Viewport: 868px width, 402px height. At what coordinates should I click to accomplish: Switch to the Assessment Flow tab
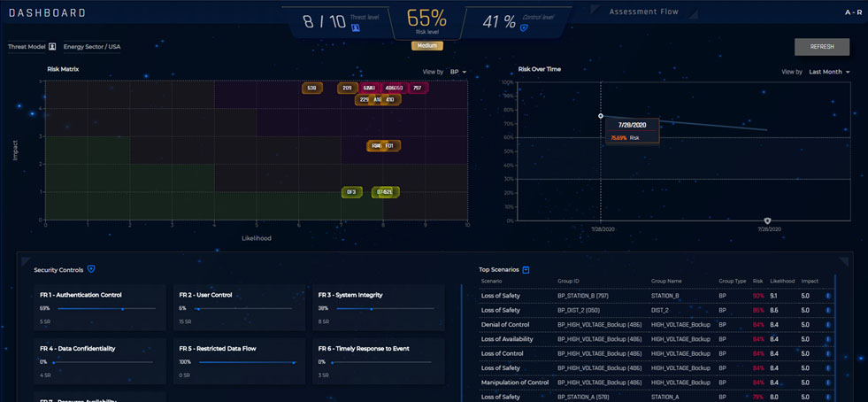click(x=644, y=12)
